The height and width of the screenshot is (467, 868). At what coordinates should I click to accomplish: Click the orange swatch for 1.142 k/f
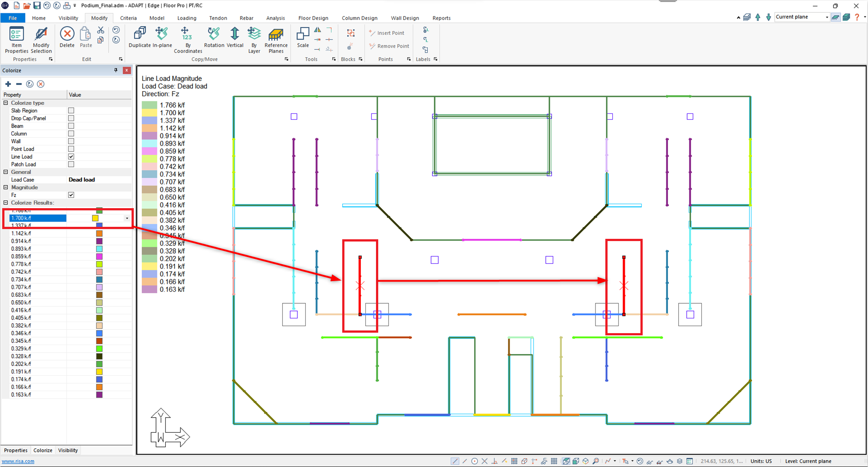pyautogui.click(x=99, y=233)
